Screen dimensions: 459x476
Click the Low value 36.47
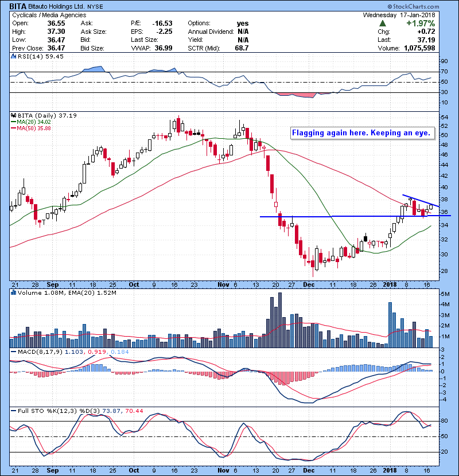pyautogui.click(x=56, y=40)
